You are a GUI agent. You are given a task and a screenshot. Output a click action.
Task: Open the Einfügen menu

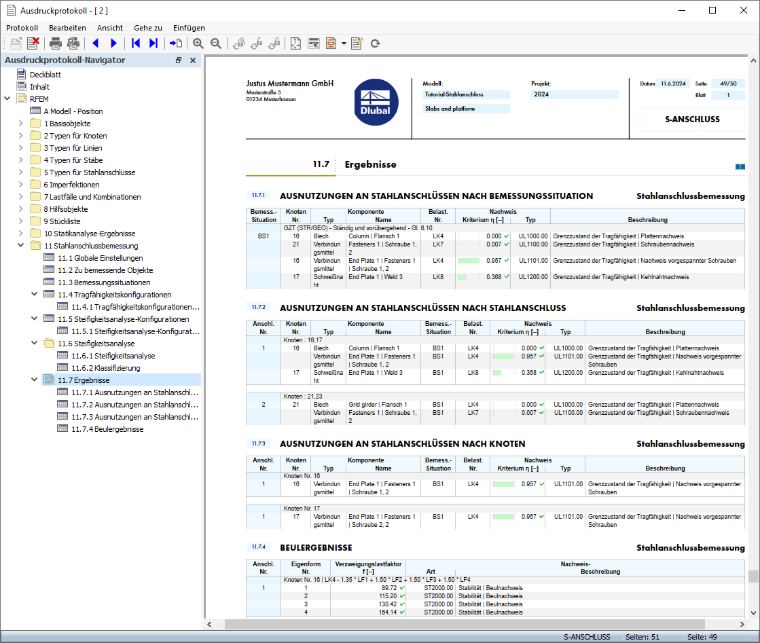coord(189,28)
